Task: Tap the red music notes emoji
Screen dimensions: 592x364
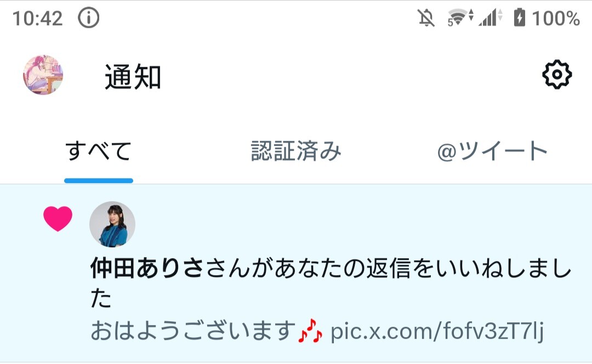Action: point(310,331)
